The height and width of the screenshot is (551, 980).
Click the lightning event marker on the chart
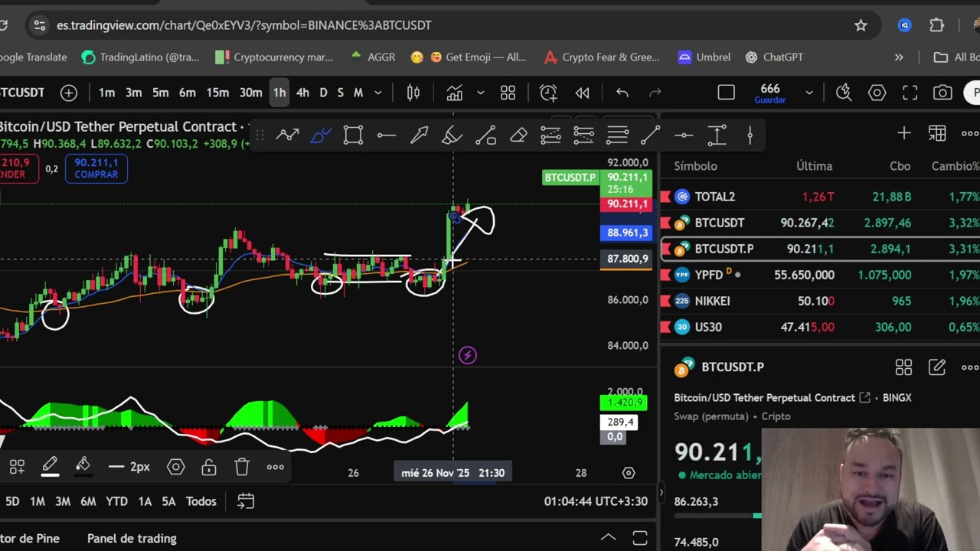click(467, 355)
